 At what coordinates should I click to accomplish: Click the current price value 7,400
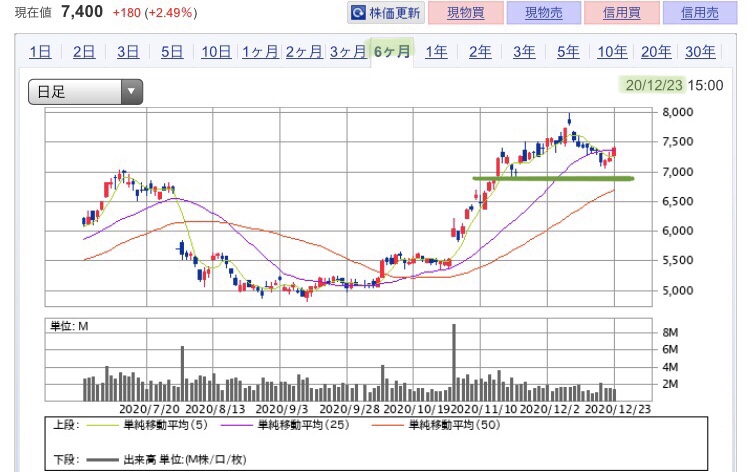82,12
